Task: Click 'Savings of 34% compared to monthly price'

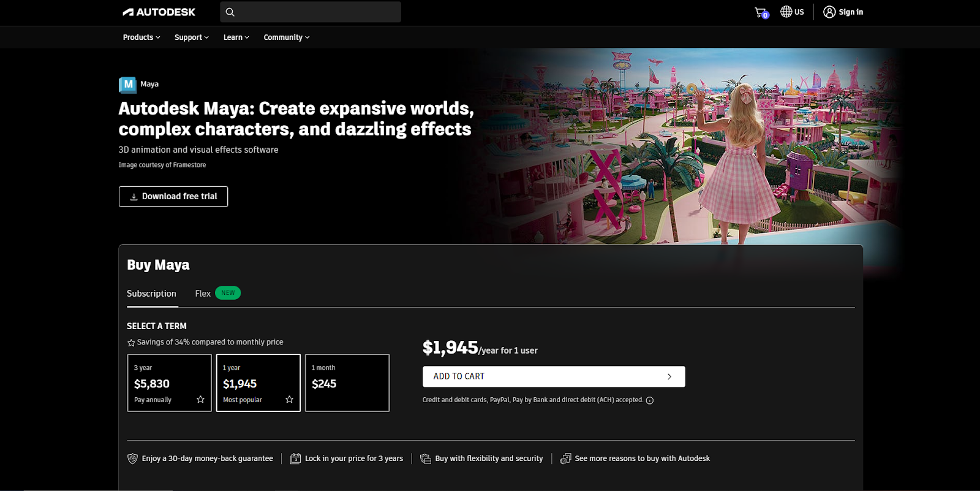Action: (x=210, y=342)
